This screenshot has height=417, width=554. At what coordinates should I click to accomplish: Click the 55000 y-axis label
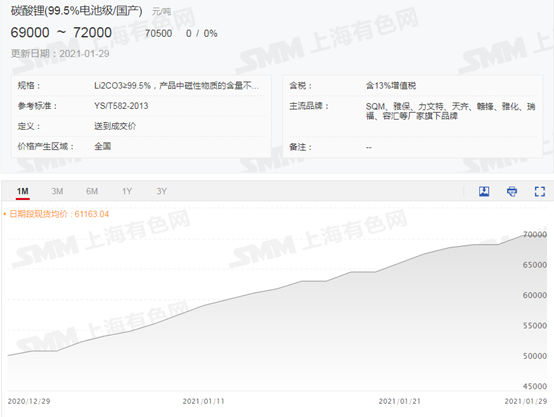(535, 326)
